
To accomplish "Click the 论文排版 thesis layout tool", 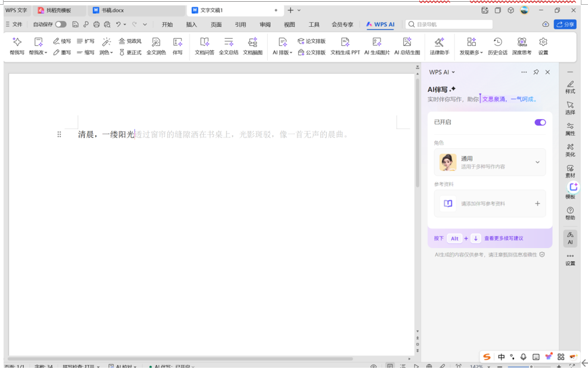I will click(311, 41).
